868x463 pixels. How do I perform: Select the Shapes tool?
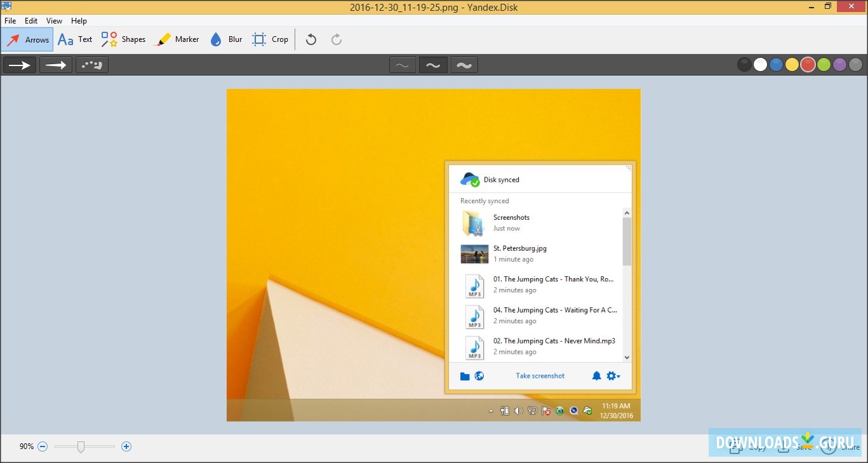coord(124,39)
